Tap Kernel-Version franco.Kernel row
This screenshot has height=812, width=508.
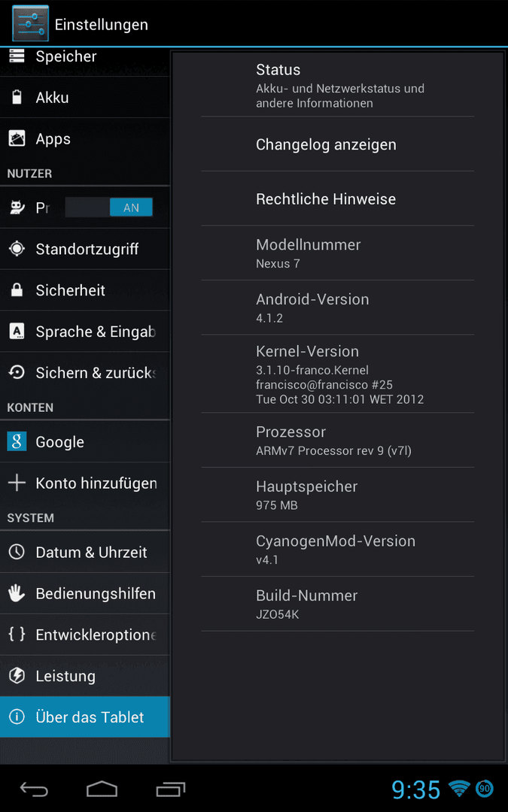pyautogui.click(x=337, y=374)
